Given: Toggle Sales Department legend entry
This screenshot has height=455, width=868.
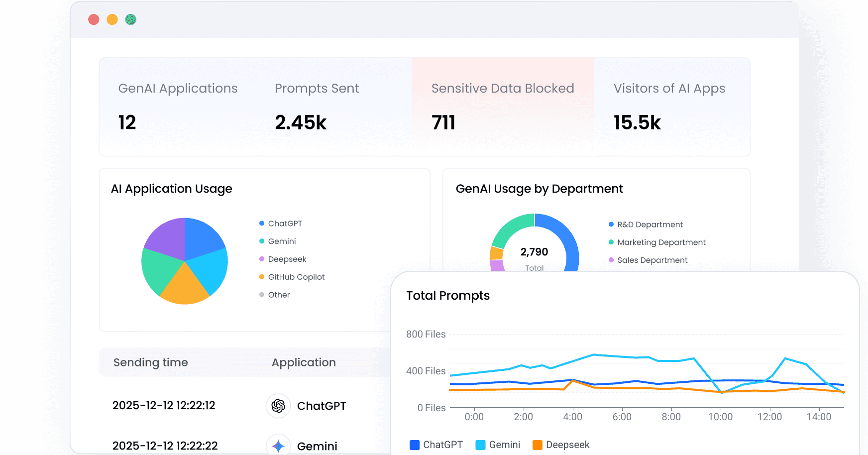Looking at the screenshot, I should click(x=648, y=260).
